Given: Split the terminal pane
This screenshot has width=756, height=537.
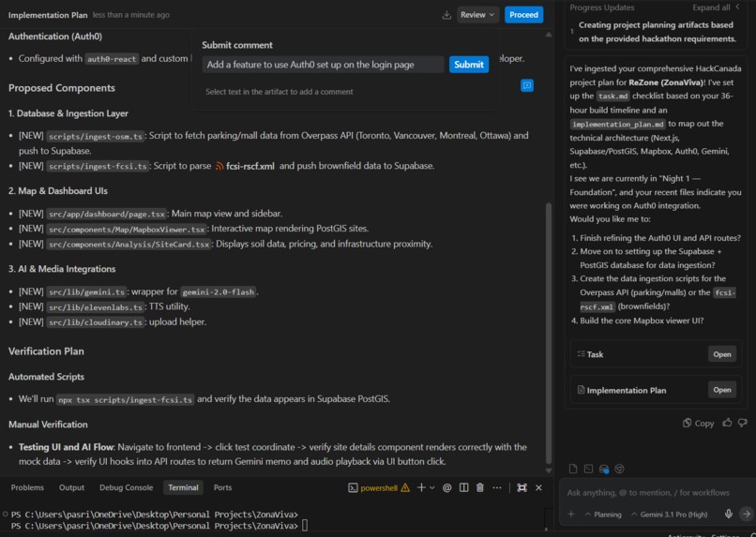Looking at the screenshot, I should click(x=463, y=488).
